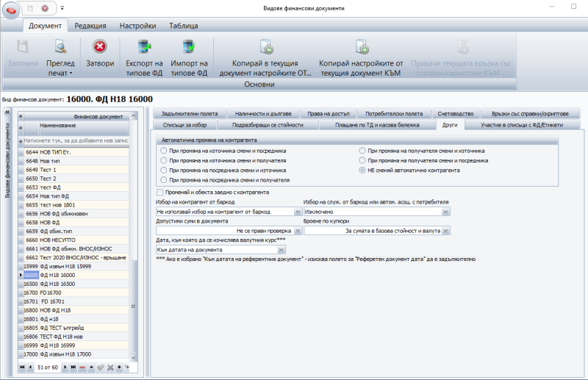Open the Права на достъп tab
The height and width of the screenshot is (380, 588).
tap(329, 114)
